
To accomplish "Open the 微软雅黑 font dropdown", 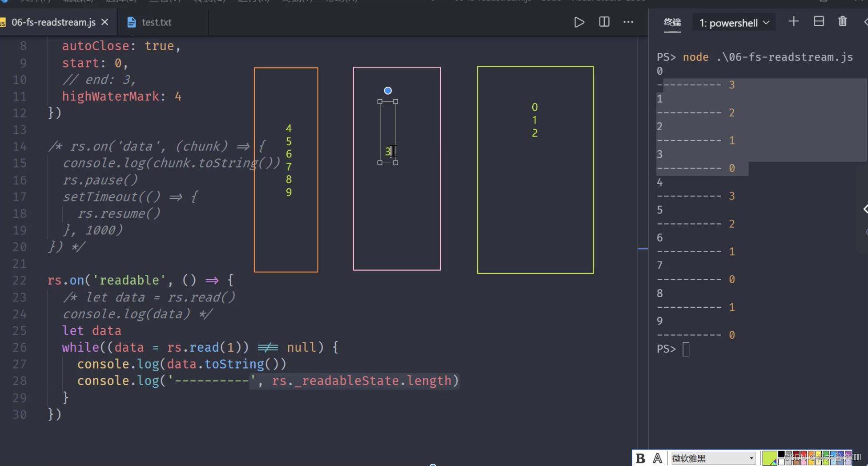I will click(x=713, y=458).
